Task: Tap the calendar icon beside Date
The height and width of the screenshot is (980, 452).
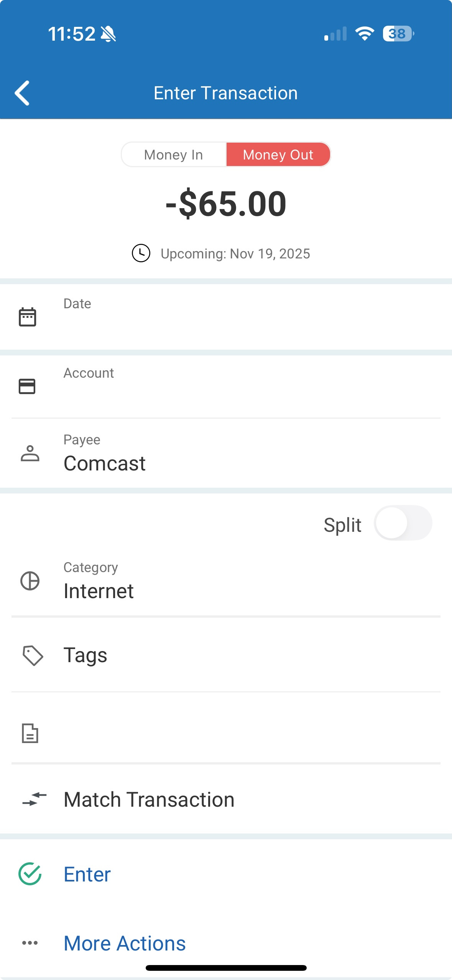Action: click(28, 317)
